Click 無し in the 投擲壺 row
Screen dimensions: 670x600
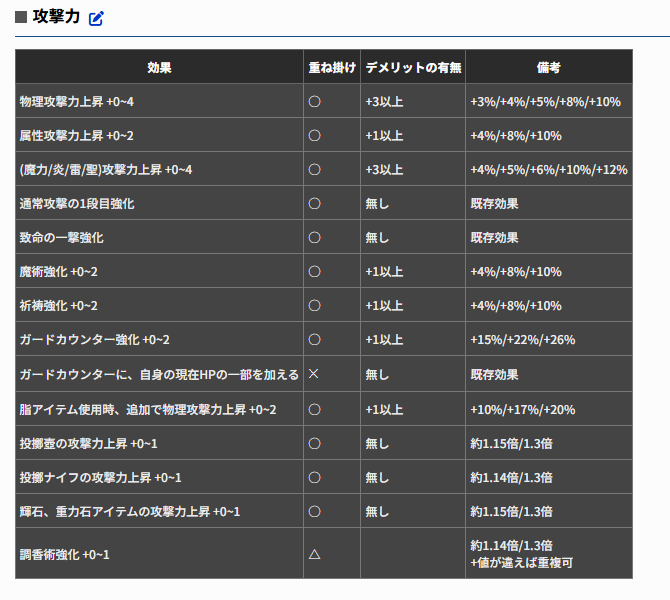[377, 444]
